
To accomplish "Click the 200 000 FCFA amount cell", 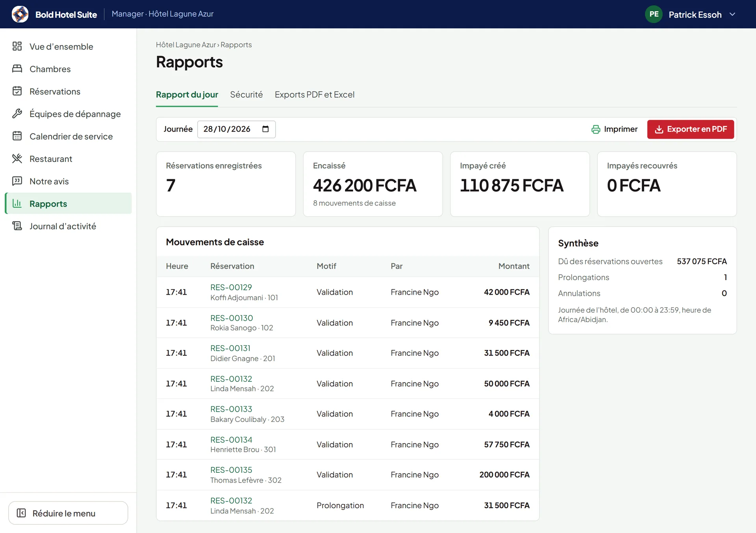I will (504, 475).
